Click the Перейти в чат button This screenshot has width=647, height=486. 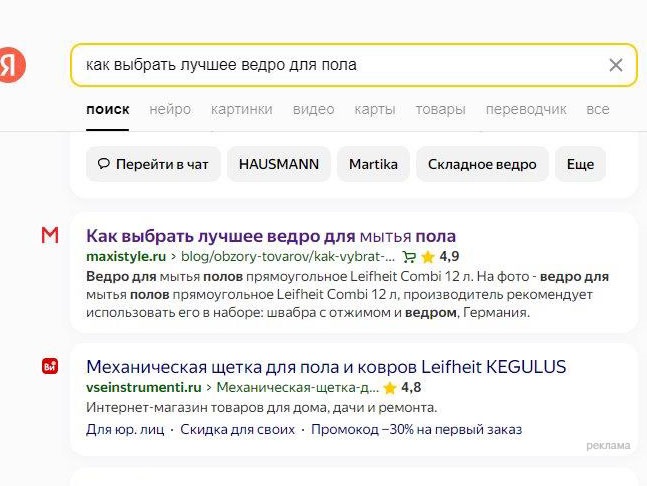coord(153,164)
